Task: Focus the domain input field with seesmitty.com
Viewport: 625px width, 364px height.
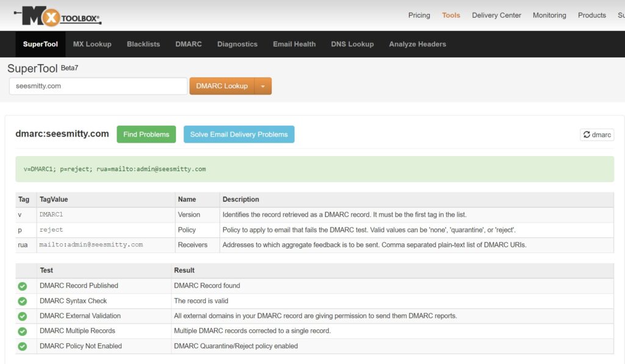Action: coord(98,86)
